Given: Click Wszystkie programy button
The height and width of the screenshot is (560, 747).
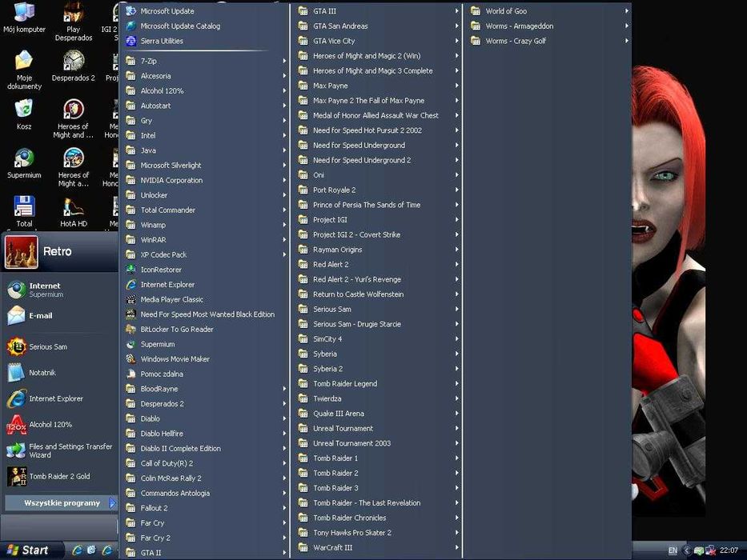Looking at the screenshot, I should point(61,503).
